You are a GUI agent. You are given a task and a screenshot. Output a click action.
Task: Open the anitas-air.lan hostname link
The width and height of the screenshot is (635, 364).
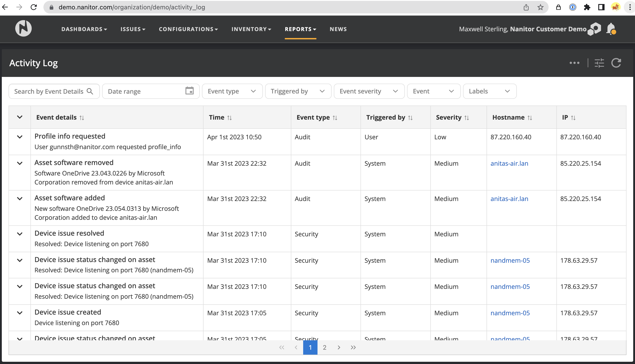click(509, 163)
